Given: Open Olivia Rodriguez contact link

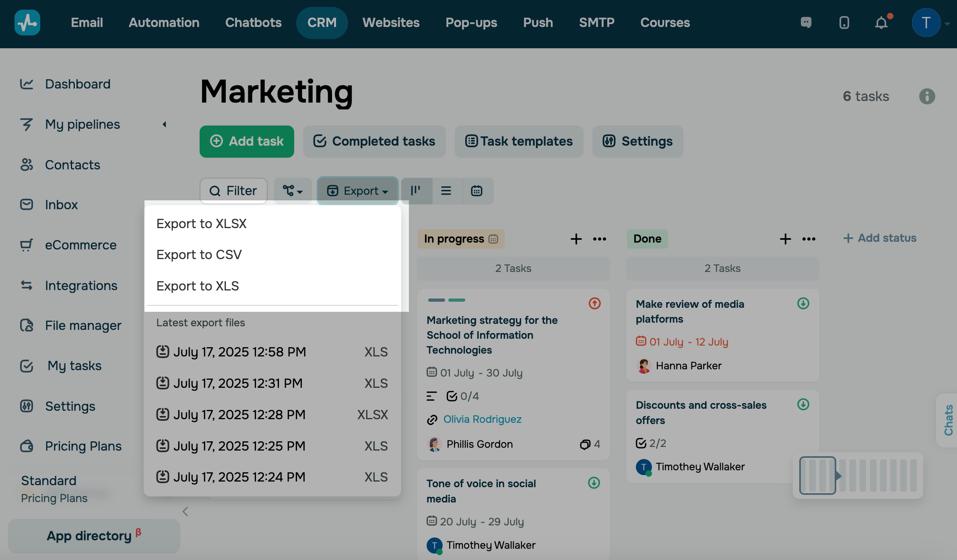Looking at the screenshot, I should pyautogui.click(x=482, y=419).
